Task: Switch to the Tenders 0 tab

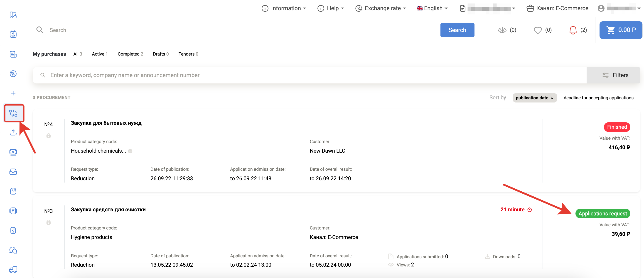Action: (x=188, y=54)
